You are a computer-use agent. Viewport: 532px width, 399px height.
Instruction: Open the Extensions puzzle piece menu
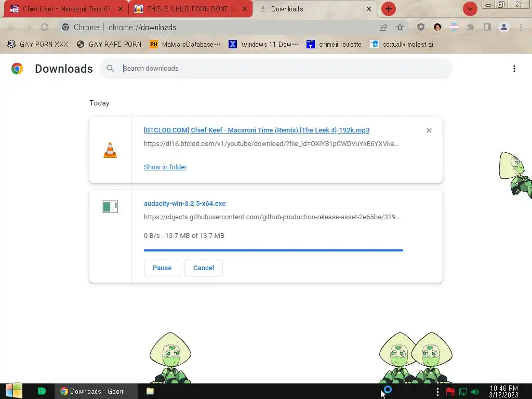[470, 27]
